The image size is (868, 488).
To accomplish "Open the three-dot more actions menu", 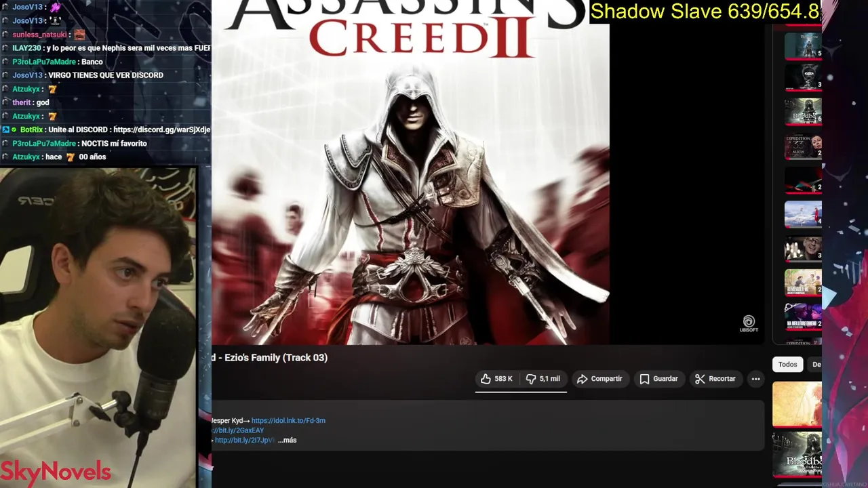I will 755,379.
